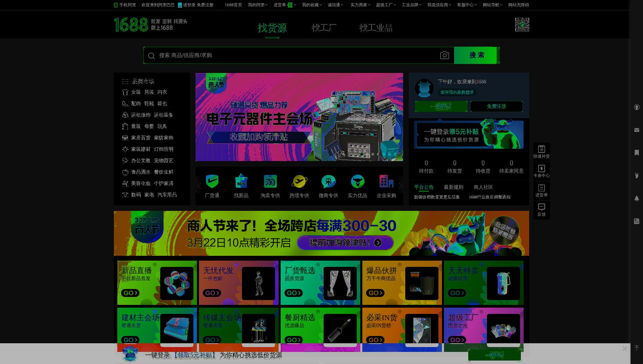Open 女装 category link
The image size is (643, 364).
click(136, 92)
